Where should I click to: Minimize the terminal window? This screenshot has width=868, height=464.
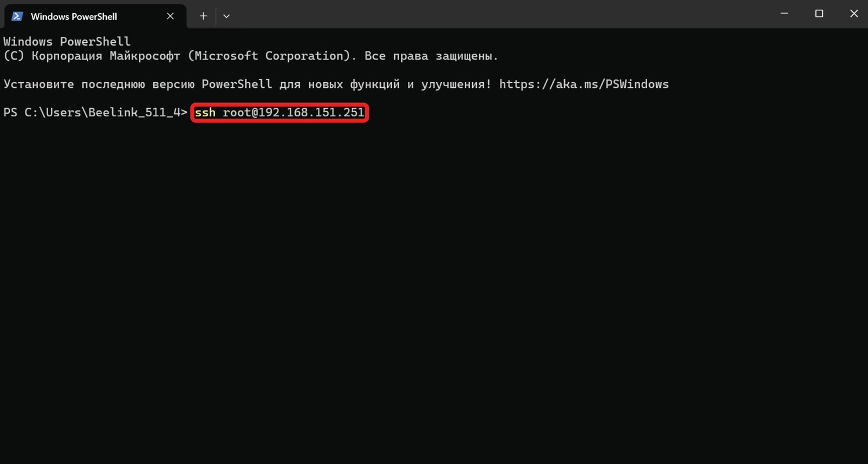784,14
